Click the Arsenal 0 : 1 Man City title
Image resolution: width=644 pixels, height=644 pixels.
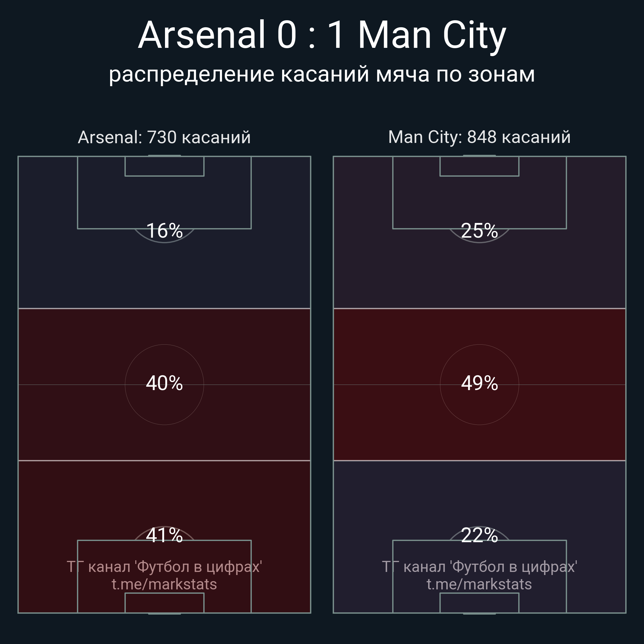coord(322,35)
